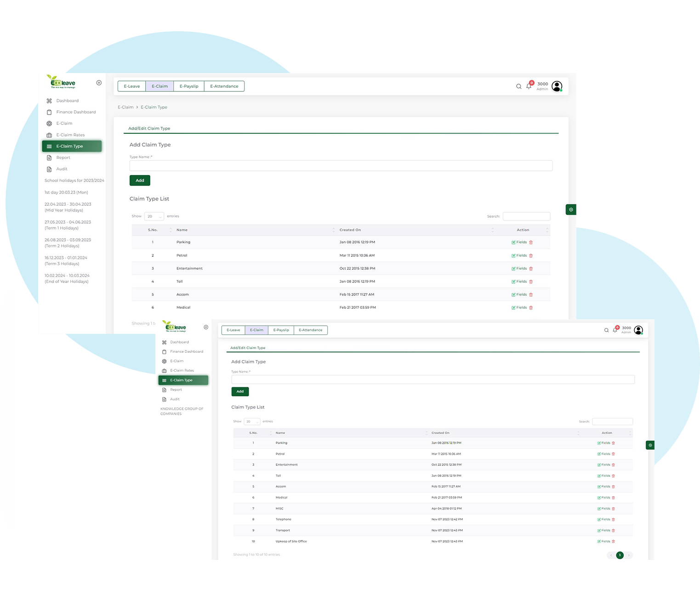Delete the MISC claim type in lower list
This screenshot has width=700, height=610.
613,509
